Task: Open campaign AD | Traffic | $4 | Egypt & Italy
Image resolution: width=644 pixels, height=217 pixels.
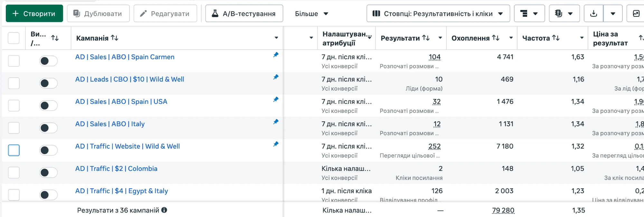Action: pos(121,191)
